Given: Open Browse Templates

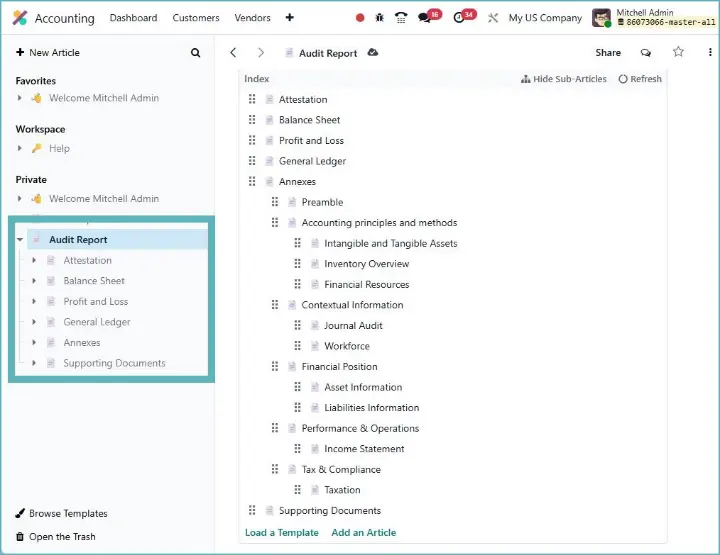Looking at the screenshot, I should click(x=62, y=513).
